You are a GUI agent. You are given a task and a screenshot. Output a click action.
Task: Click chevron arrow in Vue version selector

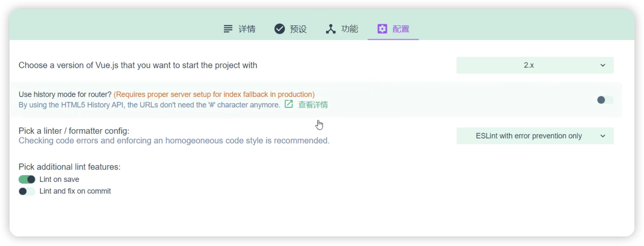(603, 65)
